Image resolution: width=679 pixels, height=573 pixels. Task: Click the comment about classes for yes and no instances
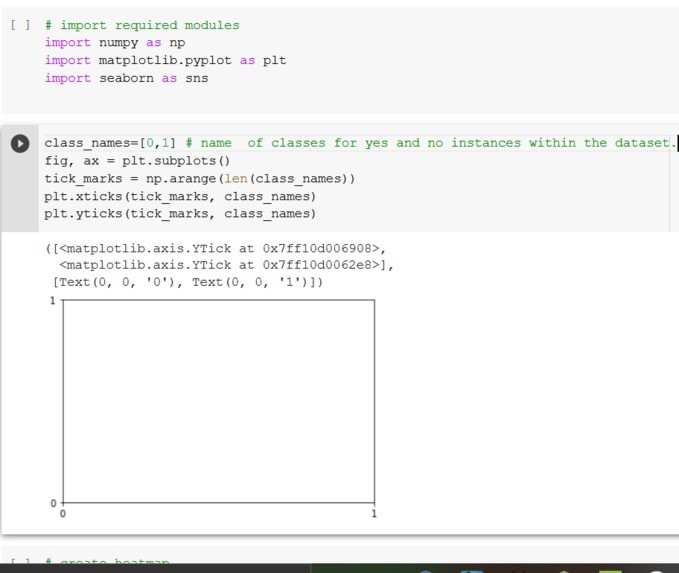tap(430, 143)
